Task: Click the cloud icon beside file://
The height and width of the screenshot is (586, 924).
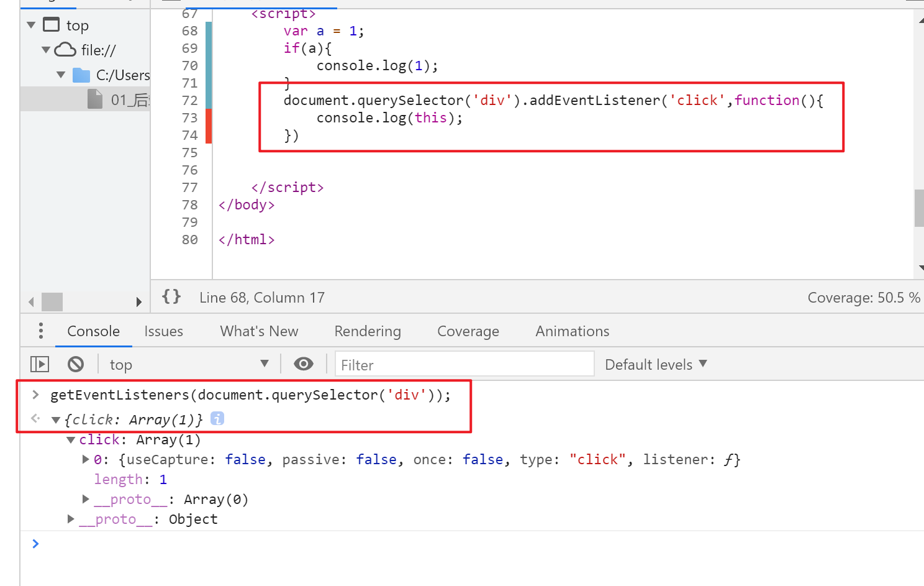Action: (x=65, y=50)
